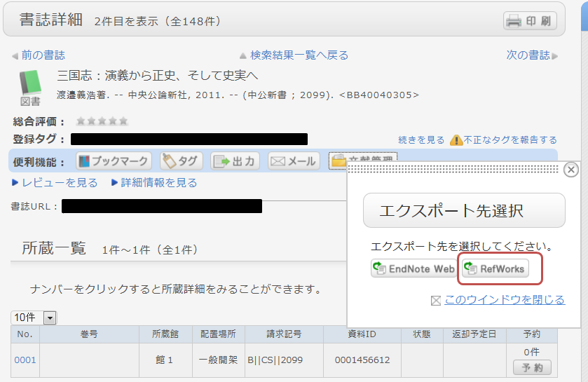Return to search results list link
588x382 pixels.
tap(294, 55)
